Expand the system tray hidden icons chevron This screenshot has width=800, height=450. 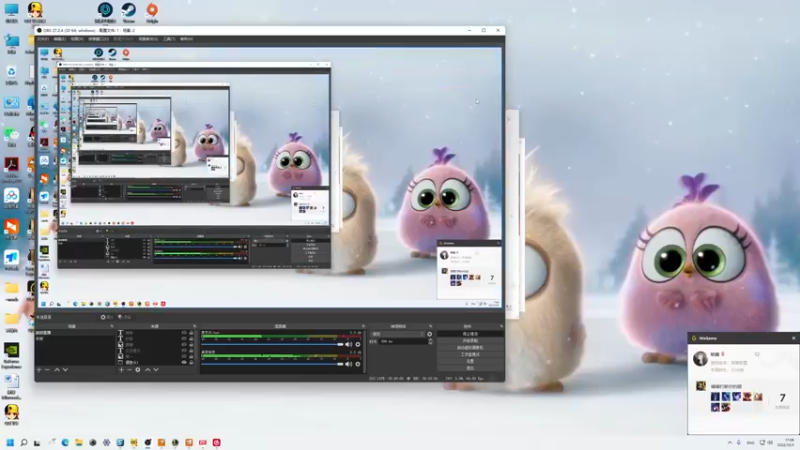pos(730,442)
